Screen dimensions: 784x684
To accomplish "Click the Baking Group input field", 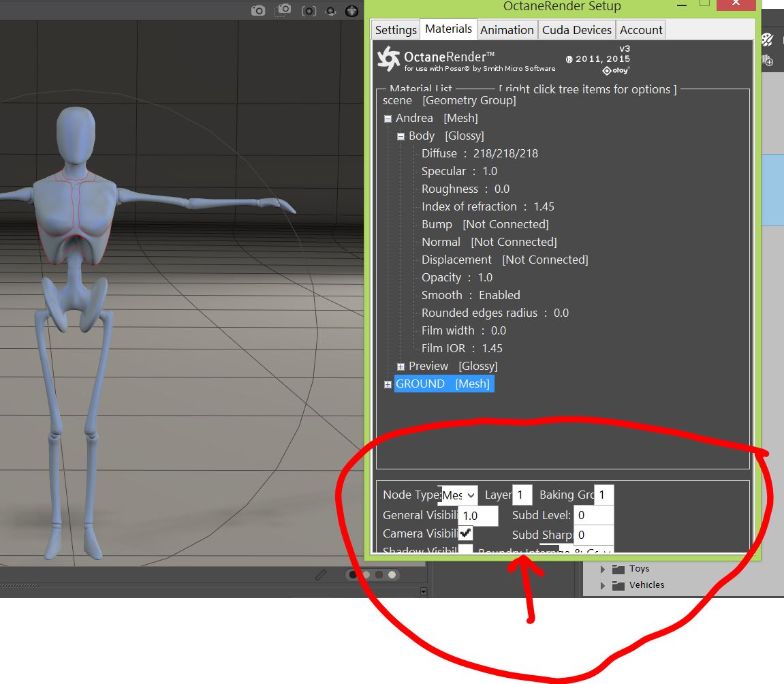I will coord(603,495).
